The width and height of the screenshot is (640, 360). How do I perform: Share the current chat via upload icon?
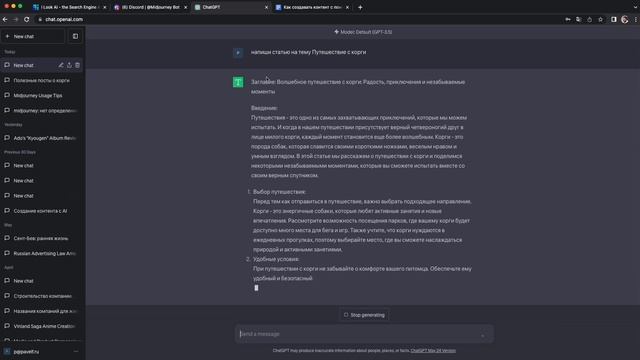[69, 65]
